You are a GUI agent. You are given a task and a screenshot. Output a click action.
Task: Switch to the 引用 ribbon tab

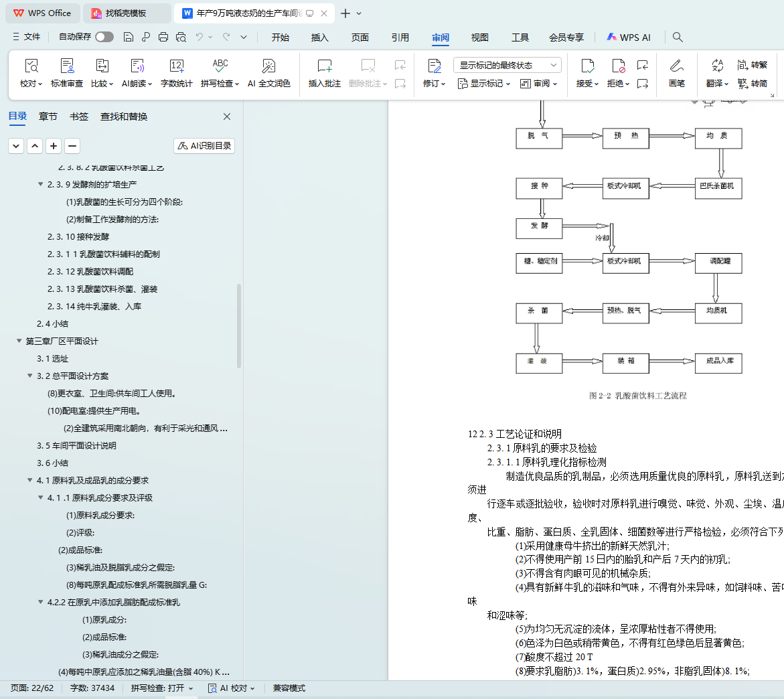pyautogui.click(x=400, y=37)
